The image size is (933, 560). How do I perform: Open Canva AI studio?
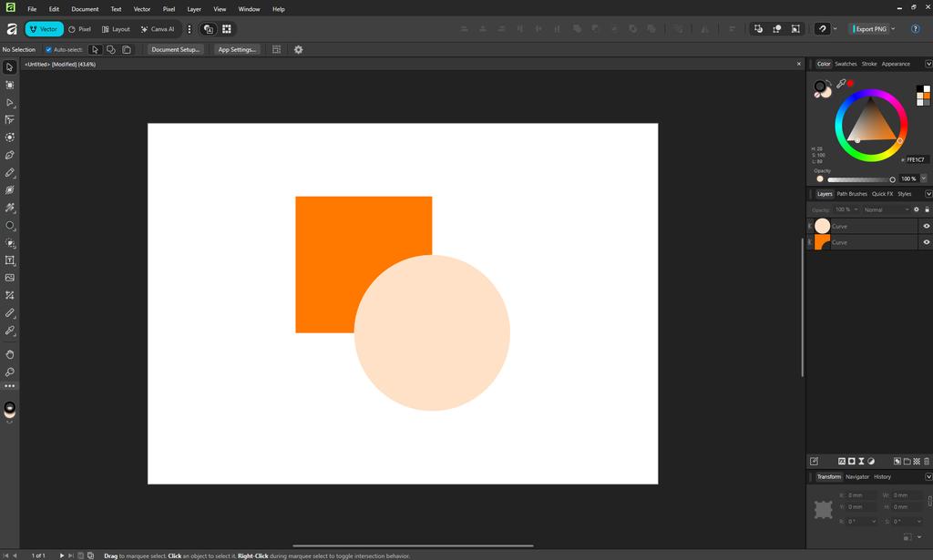point(158,29)
